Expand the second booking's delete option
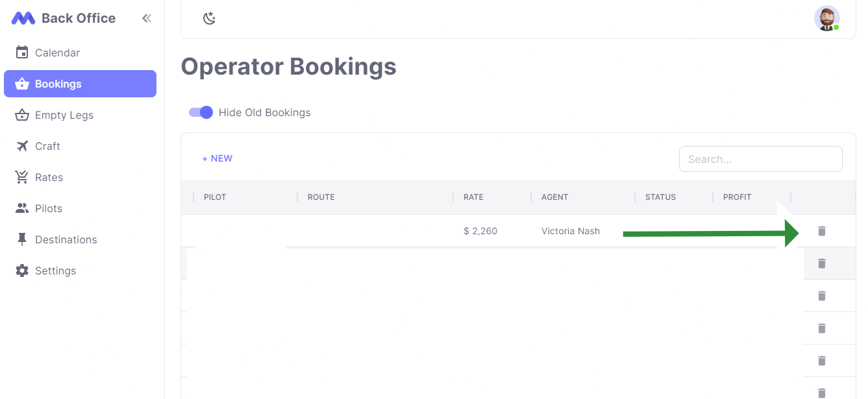The width and height of the screenshot is (868, 399). (x=821, y=263)
